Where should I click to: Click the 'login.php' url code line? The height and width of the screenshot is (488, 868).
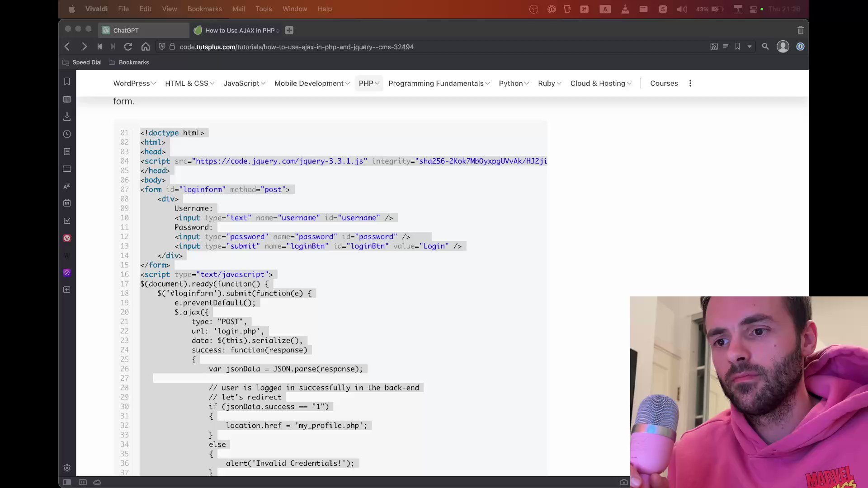228,331
